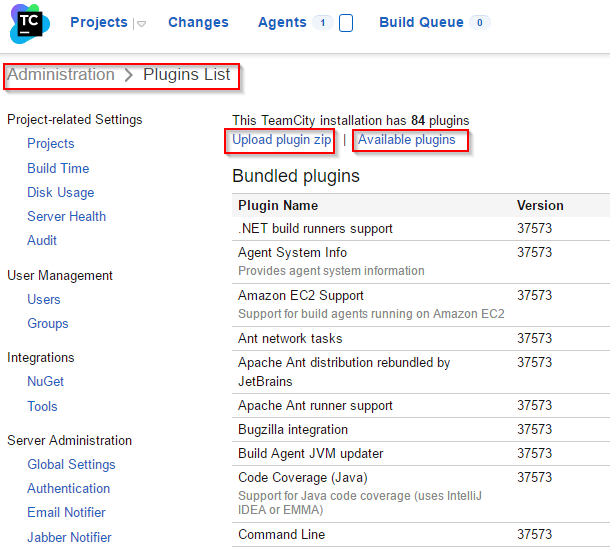Viewport: 610px width, 547px height.
Task: Open the Build Queue tab
Action: (421, 22)
